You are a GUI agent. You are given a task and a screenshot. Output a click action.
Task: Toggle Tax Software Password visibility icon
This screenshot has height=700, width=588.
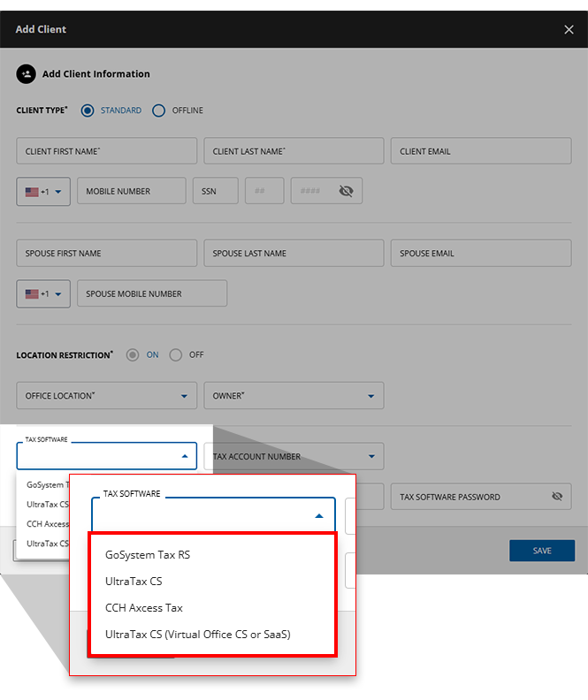pos(557,497)
